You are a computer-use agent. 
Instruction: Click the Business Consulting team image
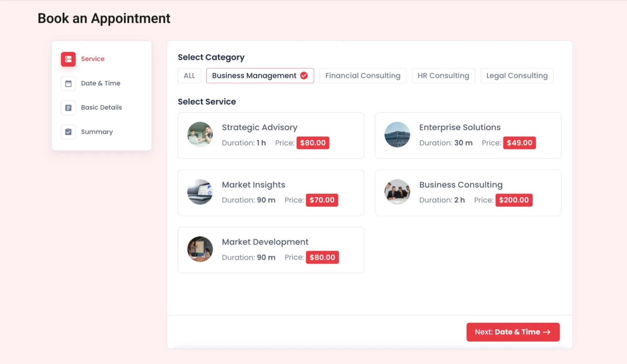tap(397, 192)
